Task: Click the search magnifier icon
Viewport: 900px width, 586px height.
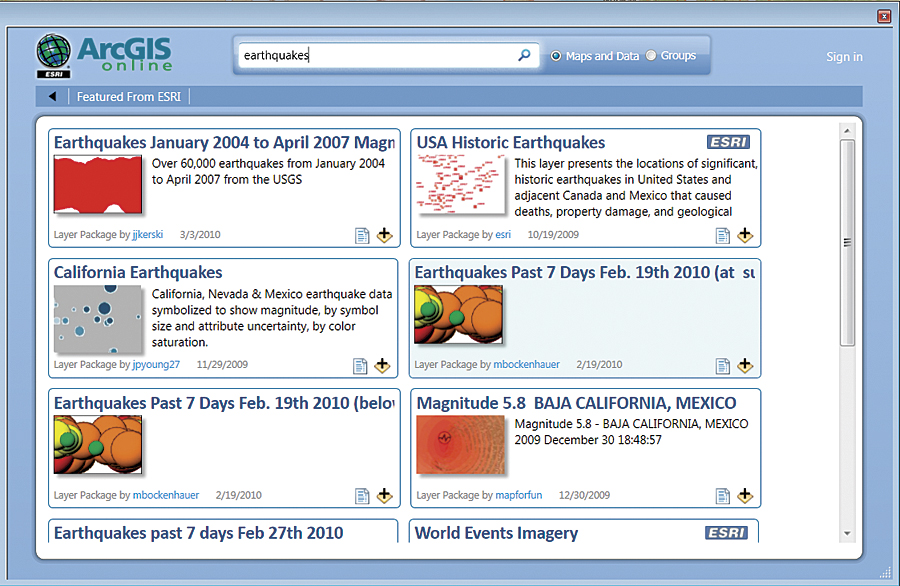Action: [524, 55]
